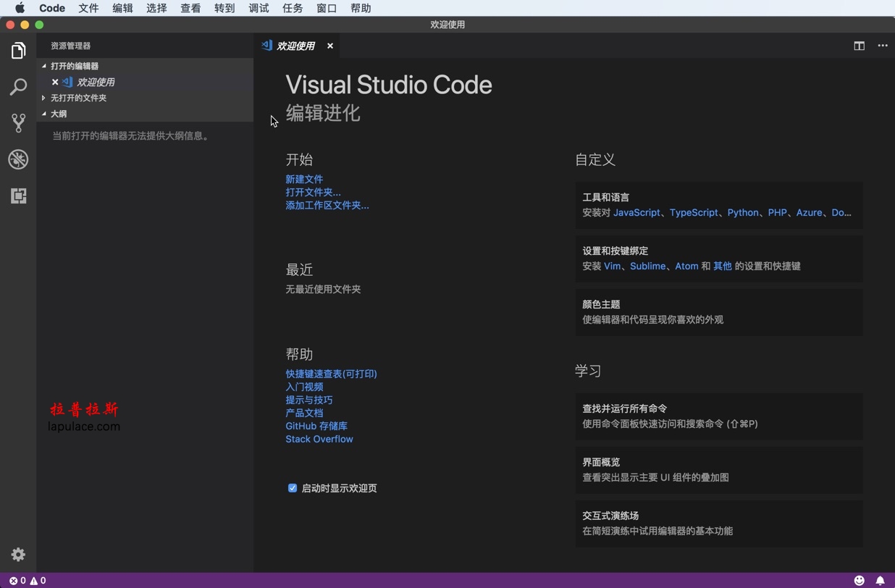Viewport: 895px width, 588px height.
Task: Select 欢迎使用 entry in open editors list
Action: [145, 82]
